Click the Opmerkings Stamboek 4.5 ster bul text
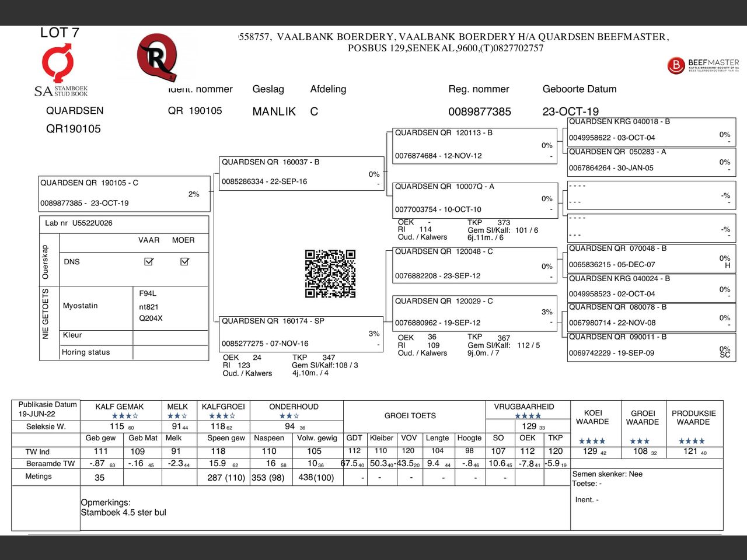The height and width of the screenshot is (560, 747). pos(123,508)
